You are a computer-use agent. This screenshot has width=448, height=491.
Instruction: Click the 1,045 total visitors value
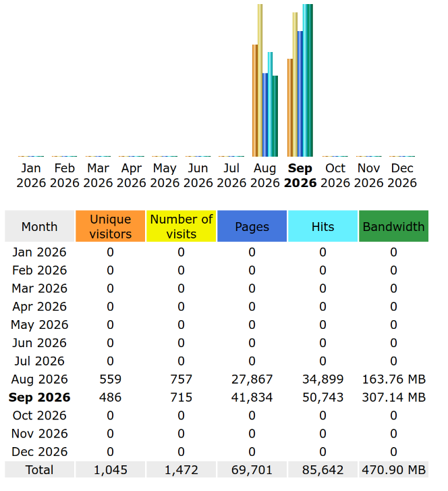tap(110, 470)
